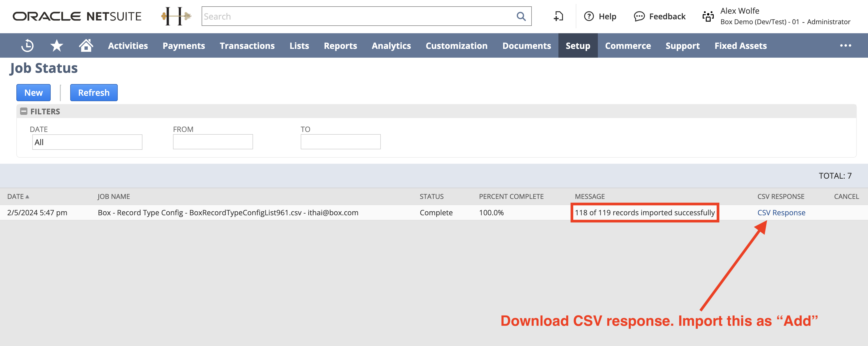The width and height of the screenshot is (868, 346).
Task: Collapse the FILTERS section
Action: (23, 111)
